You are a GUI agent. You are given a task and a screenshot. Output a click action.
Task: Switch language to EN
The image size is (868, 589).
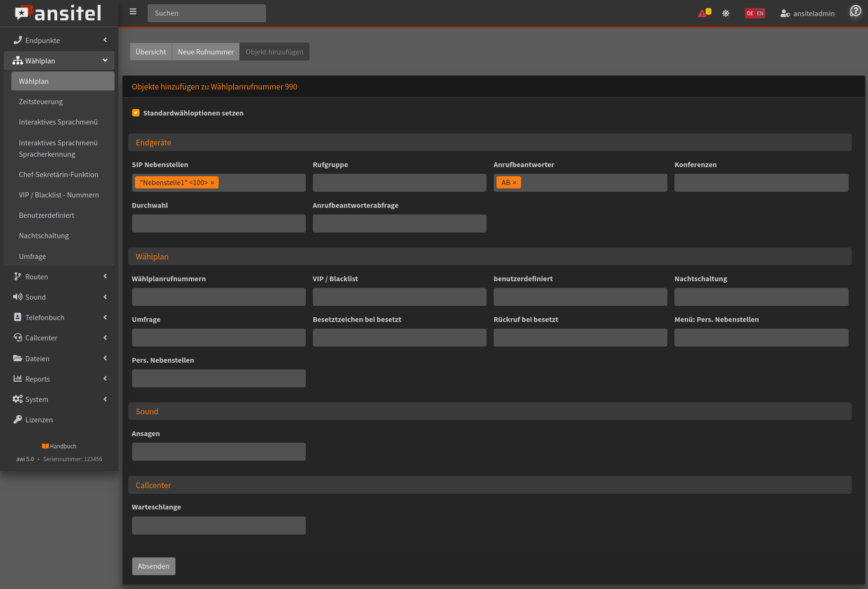[760, 13]
